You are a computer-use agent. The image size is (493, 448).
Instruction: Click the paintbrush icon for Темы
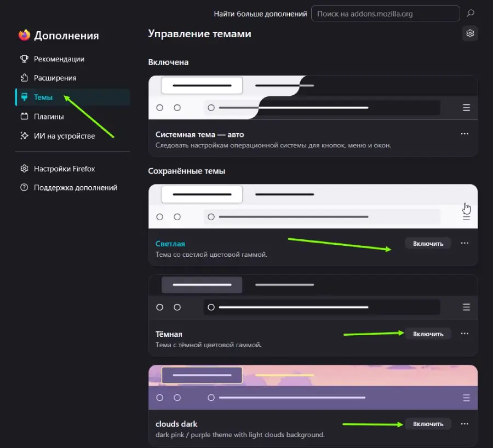coord(24,97)
